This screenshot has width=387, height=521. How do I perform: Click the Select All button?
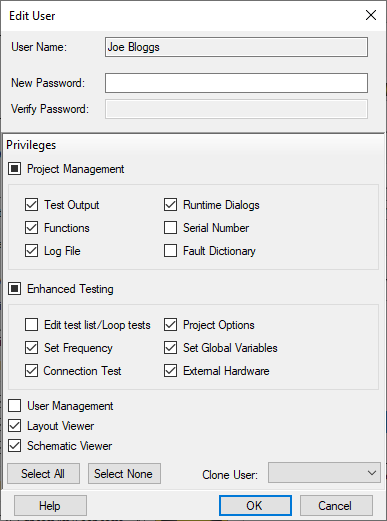(x=43, y=473)
